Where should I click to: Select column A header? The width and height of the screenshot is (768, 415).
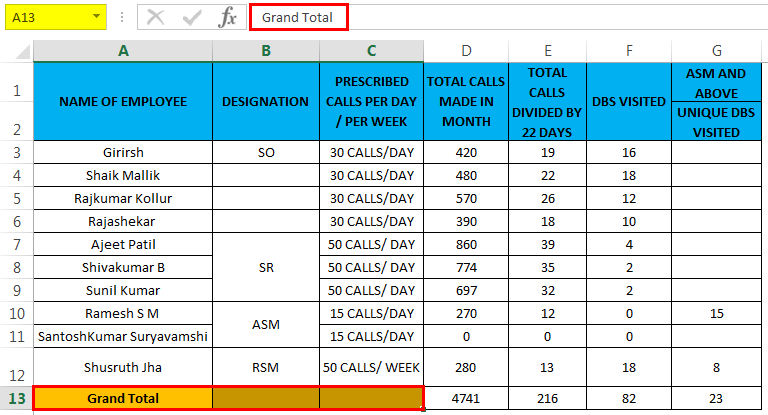pos(123,50)
